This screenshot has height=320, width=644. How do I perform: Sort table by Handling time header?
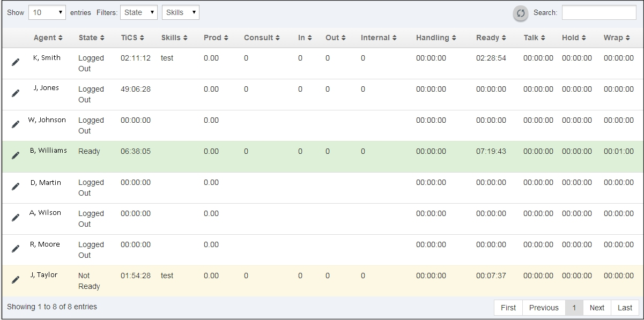pyautogui.click(x=435, y=38)
